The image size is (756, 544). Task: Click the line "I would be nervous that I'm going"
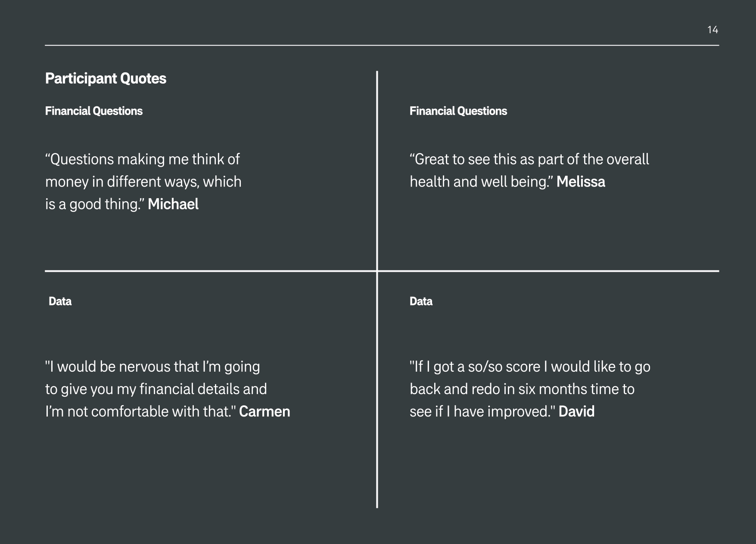coord(152,367)
